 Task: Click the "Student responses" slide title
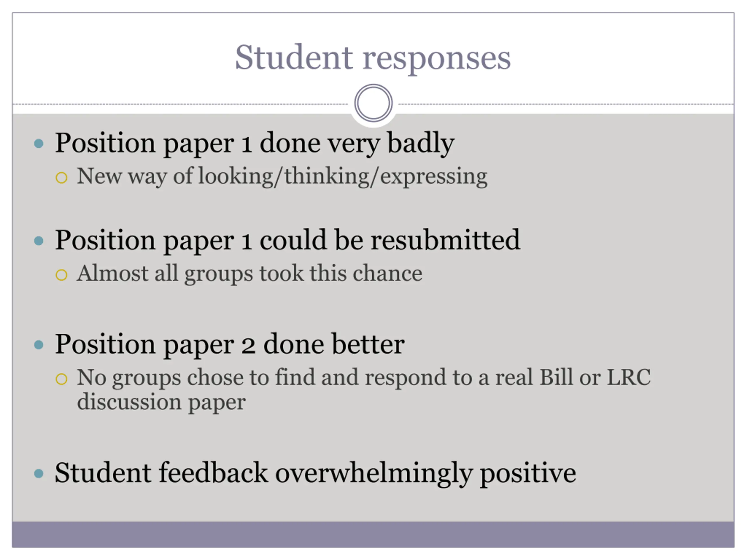click(x=373, y=57)
